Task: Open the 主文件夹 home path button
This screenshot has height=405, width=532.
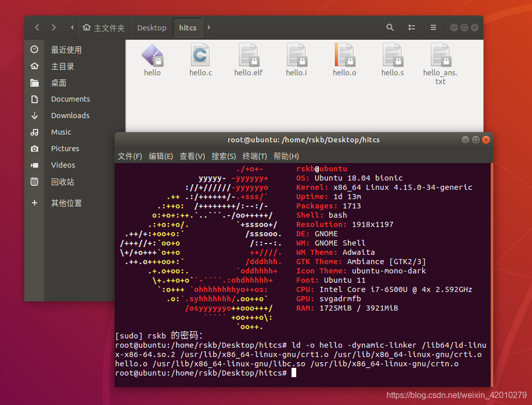Action: [x=104, y=27]
